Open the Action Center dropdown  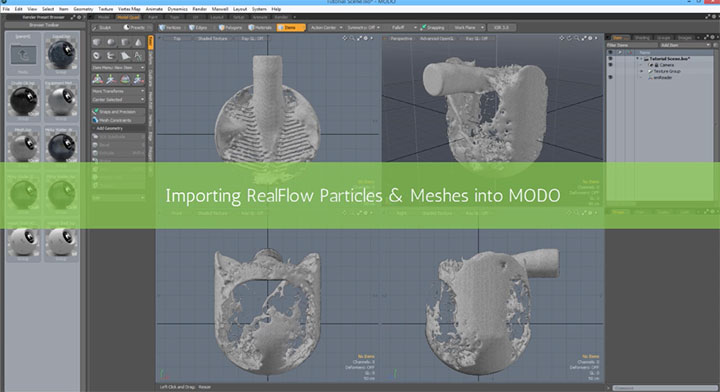click(326, 28)
